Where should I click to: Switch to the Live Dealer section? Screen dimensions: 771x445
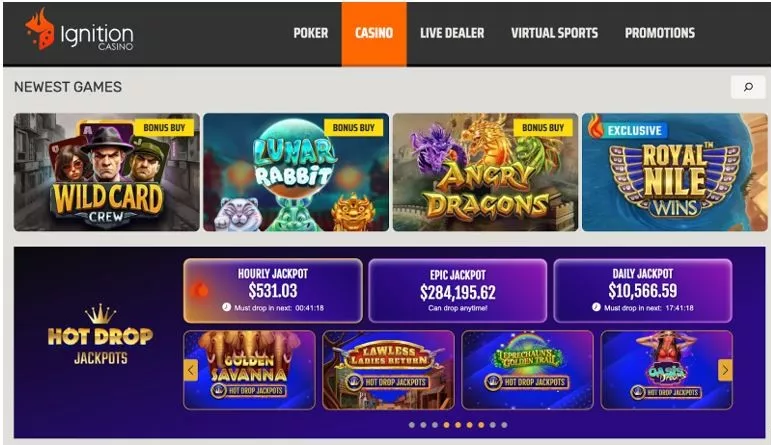click(x=452, y=33)
